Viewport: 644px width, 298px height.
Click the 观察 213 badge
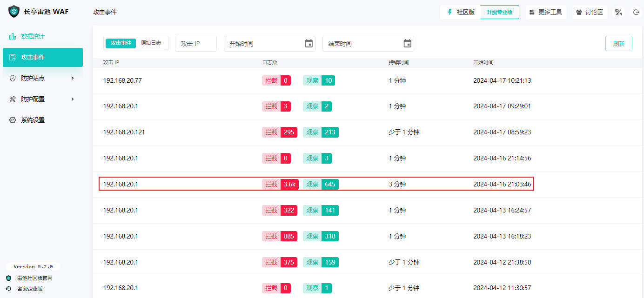[321, 132]
